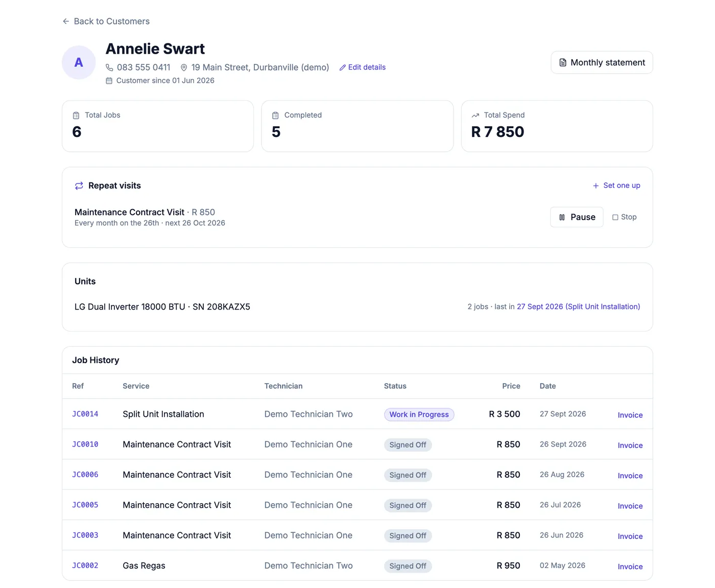This screenshot has height=588, width=715.
Task: Click the calendar icon beside Customer since
Action: [109, 81]
